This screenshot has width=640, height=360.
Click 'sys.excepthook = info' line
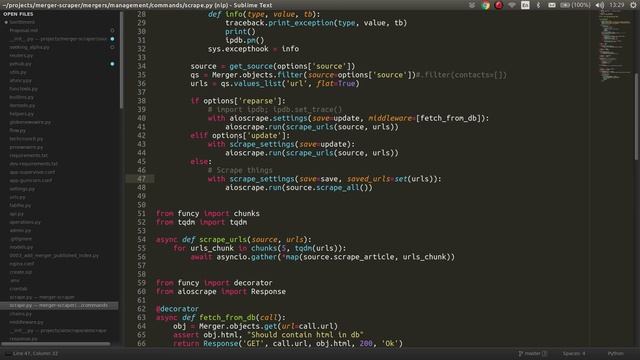coord(253,49)
